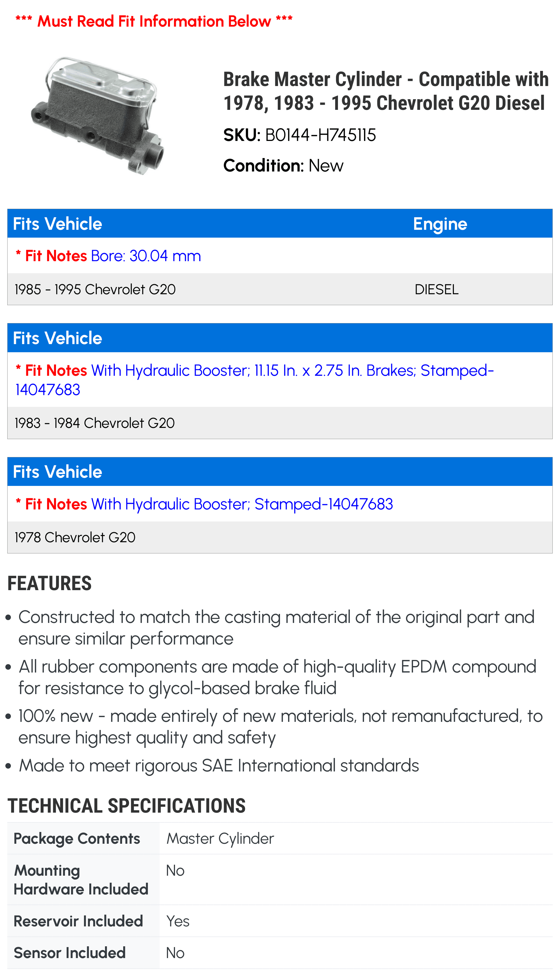The height and width of the screenshot is (976, 560).
Task: Click the second Fits Vehicle blue header
Action: coord(280,338)
